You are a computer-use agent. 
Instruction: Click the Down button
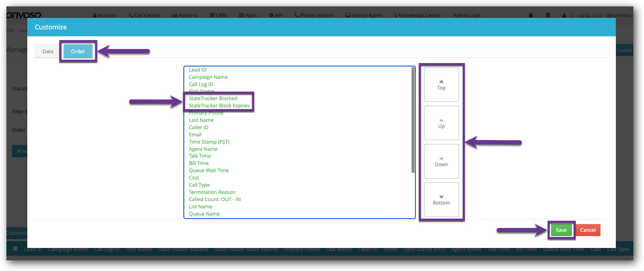tap(441, 161)
